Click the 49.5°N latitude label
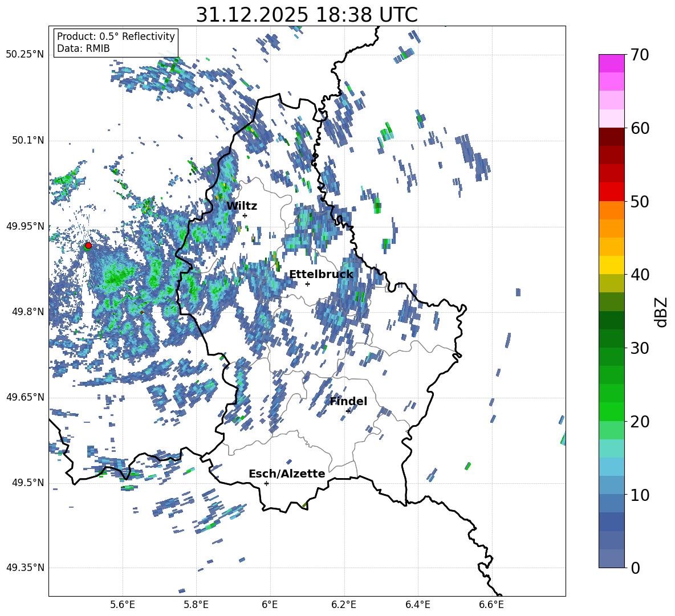Image resolution: width=675 pixels, height=616 pixels. (27, 482)
